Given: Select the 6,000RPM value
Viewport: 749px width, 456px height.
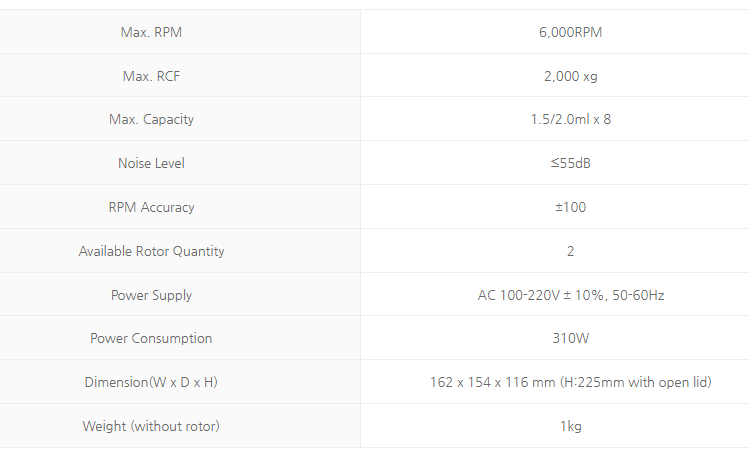Looking at the screenshot, I should (x=570, y=32).
